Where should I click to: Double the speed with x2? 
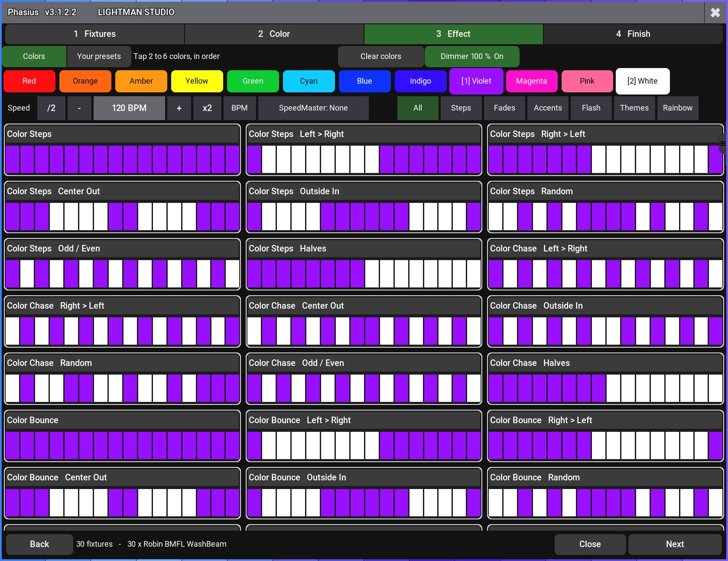[207, 108]
